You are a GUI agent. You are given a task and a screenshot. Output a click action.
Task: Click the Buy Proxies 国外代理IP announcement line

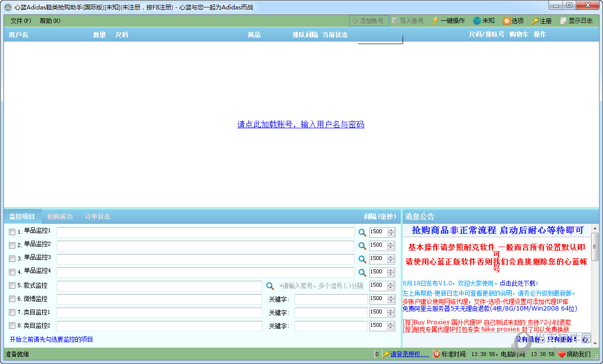[x=487, y=322]
